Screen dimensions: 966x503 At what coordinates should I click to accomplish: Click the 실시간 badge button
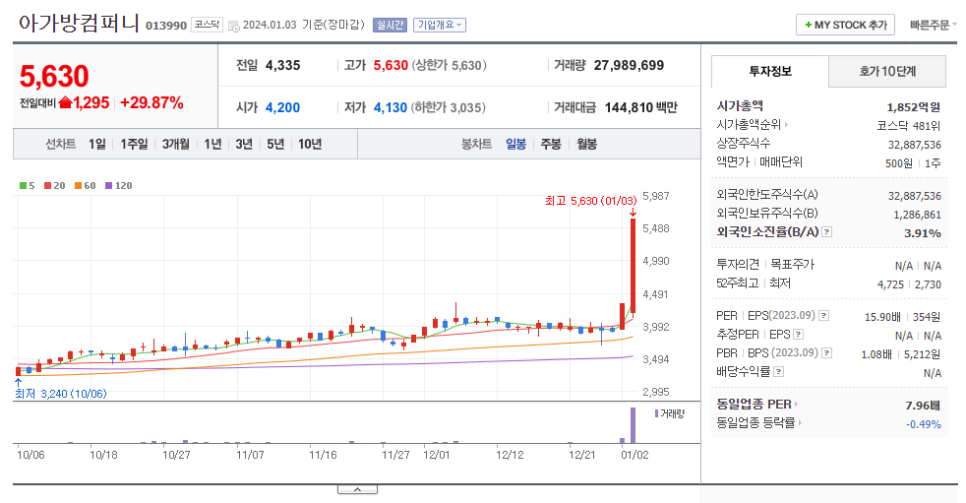(389, 25)
